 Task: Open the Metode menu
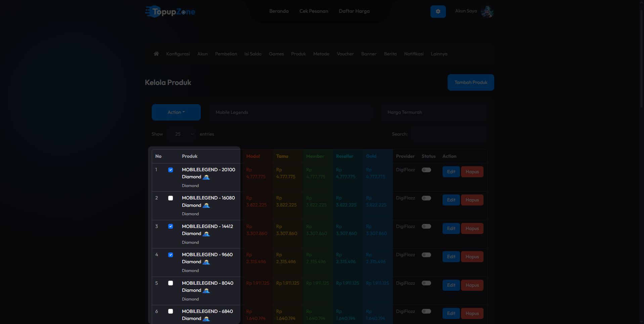[321, 54]
